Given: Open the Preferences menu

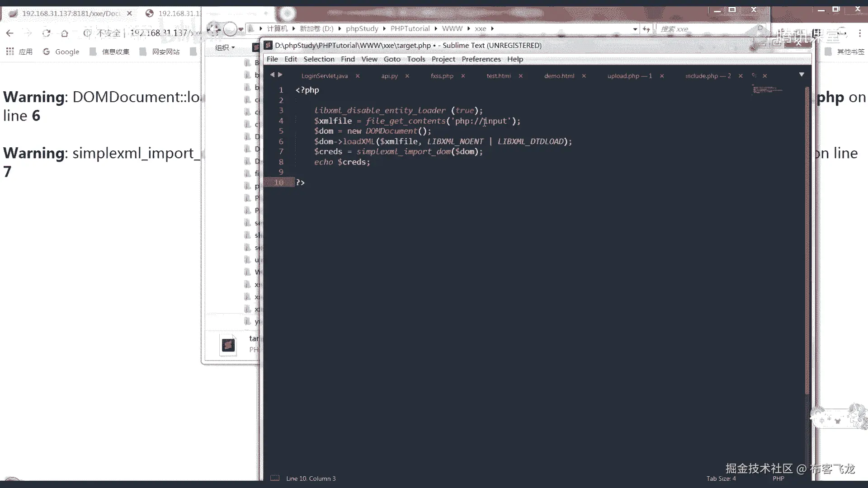Looking at the screenshot, I should pos(481,59).
